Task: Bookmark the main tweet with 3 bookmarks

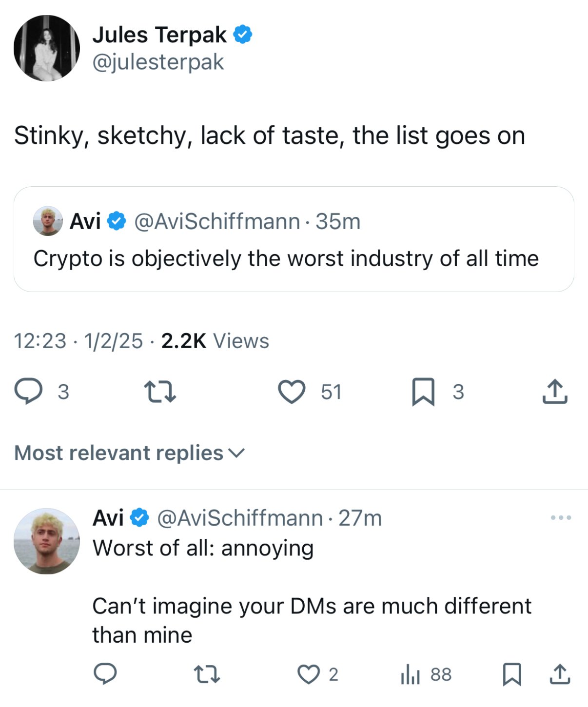Action: point(423,392)
